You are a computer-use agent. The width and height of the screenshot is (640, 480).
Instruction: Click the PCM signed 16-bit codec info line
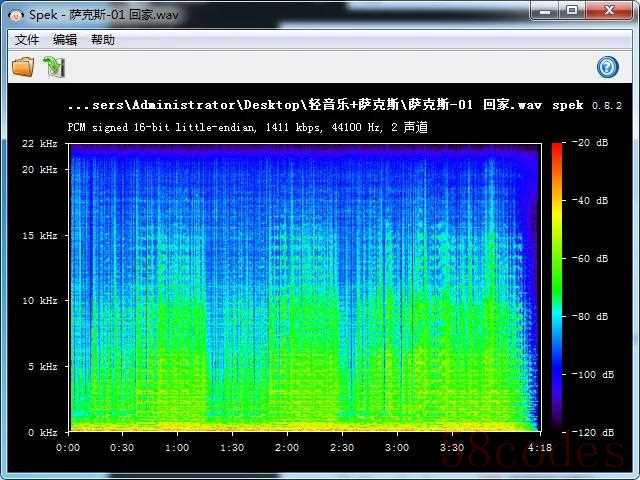247,128
